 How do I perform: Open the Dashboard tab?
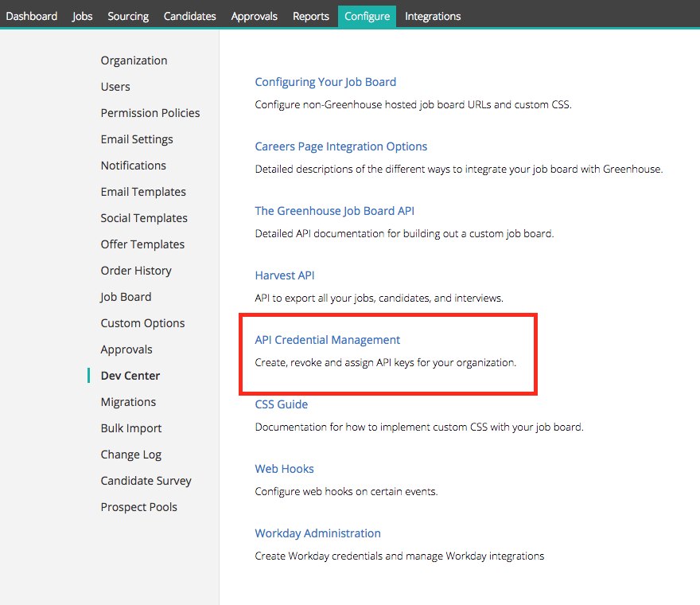tap(31, 16)
